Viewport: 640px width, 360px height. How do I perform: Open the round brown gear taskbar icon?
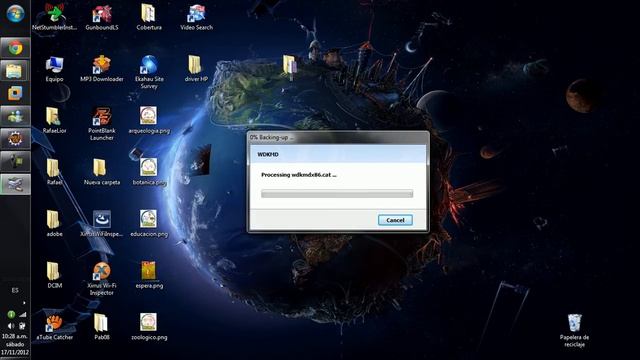click(15, 139)
